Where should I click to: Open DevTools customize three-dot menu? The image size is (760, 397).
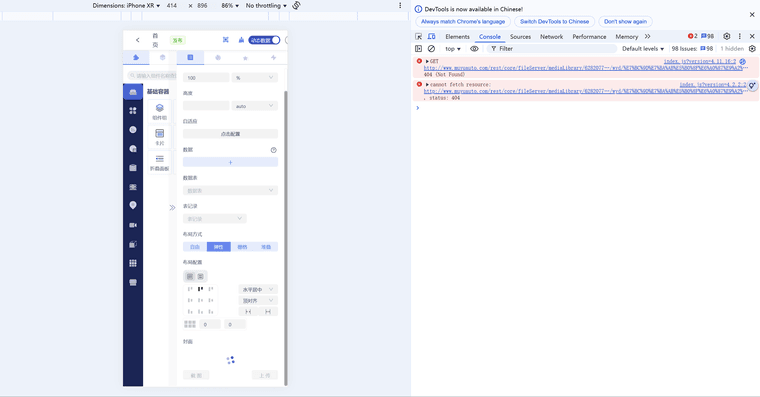point(740,36)
